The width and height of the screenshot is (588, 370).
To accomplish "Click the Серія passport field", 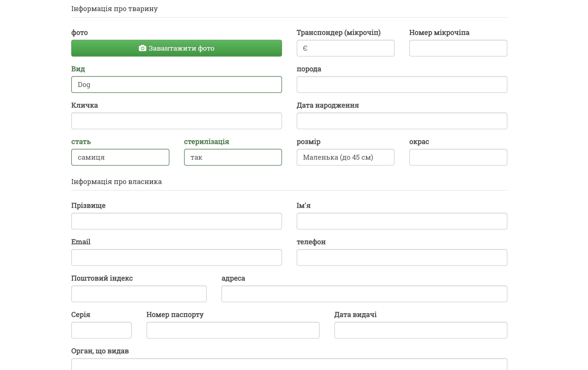I will point(101,330).
